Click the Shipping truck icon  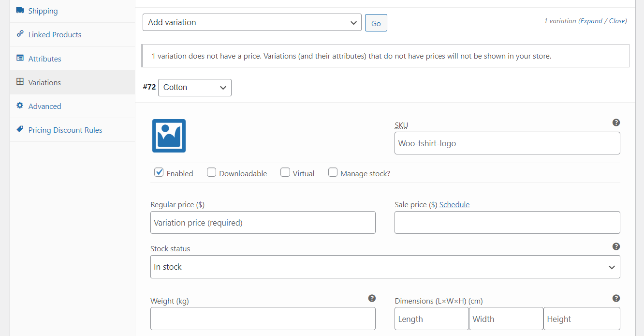[20, 10]
